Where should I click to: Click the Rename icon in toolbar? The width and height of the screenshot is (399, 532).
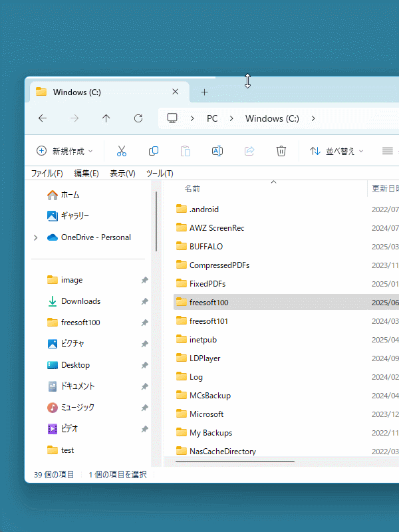pyautogui.click(x=217, y=151)
